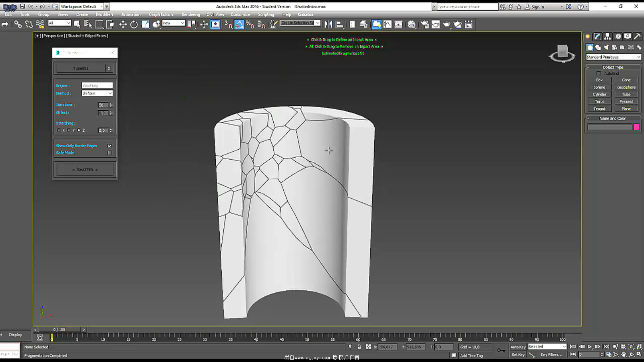644x362 pixels.
Task: Toggle the Set Key mode
Action: click(518, 355)
